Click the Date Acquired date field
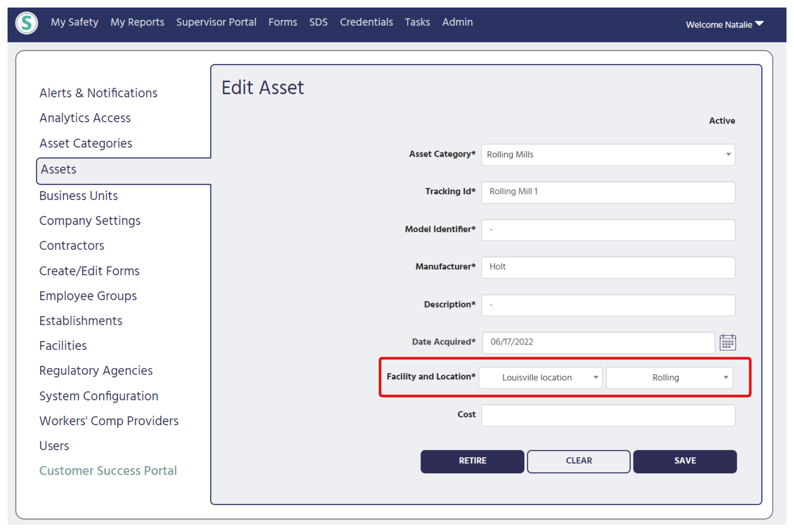The height and width of the screenshot is (532, 794). (x=598, y=342)
